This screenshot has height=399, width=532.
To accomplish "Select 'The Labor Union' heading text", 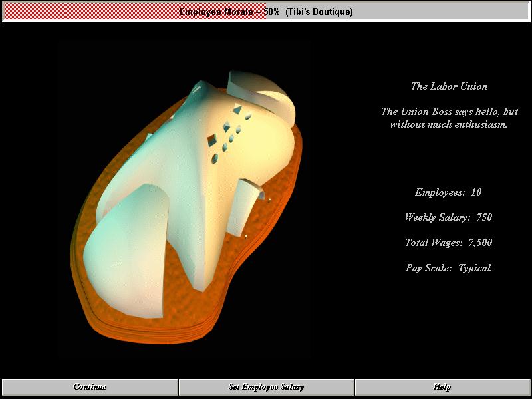I will point(450,86).
